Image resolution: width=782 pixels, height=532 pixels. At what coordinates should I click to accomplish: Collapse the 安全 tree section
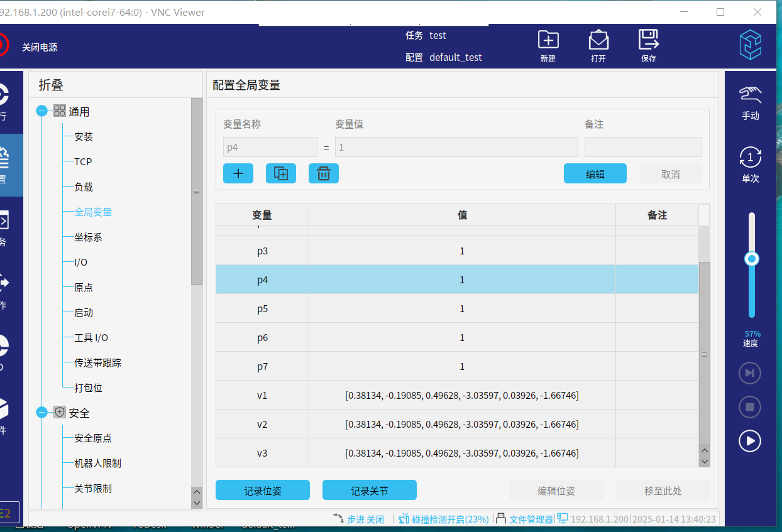[42, 413]
